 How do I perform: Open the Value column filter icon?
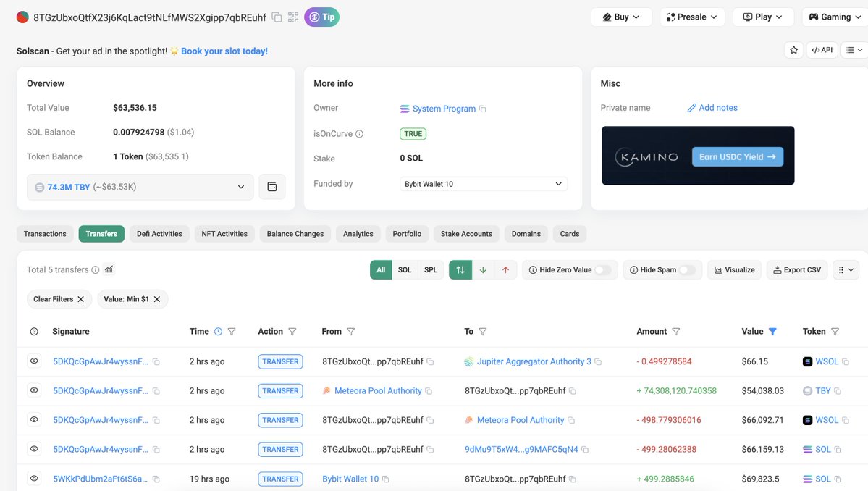point(772,332)
